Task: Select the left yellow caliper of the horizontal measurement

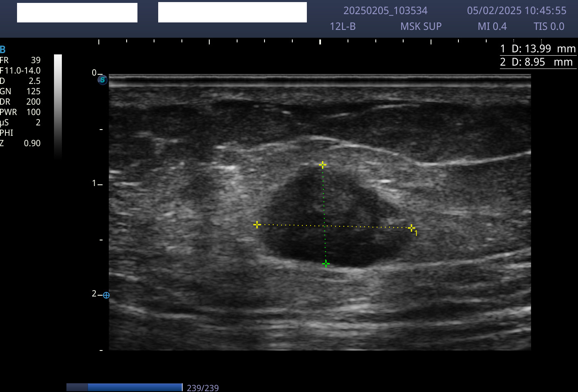Action: (x=257, y=225)
